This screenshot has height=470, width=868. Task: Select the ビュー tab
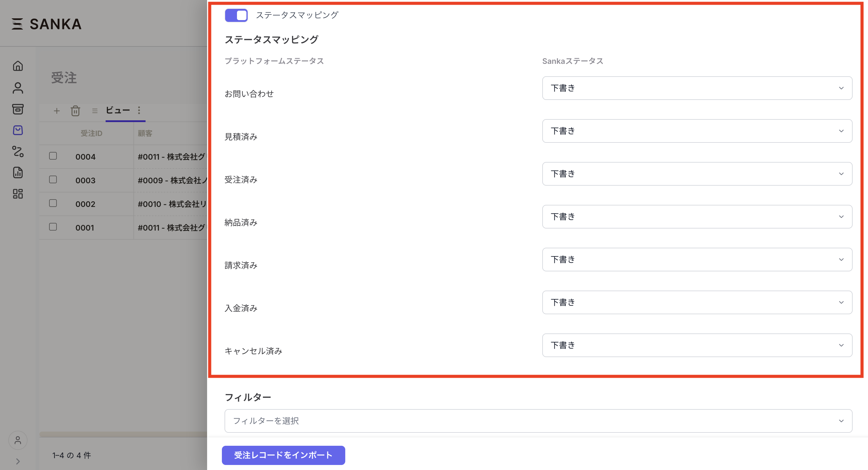(118, 111)
